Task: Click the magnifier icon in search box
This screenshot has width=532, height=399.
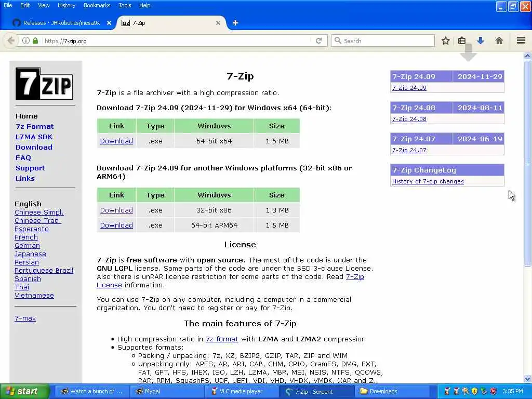Action: 338,41
